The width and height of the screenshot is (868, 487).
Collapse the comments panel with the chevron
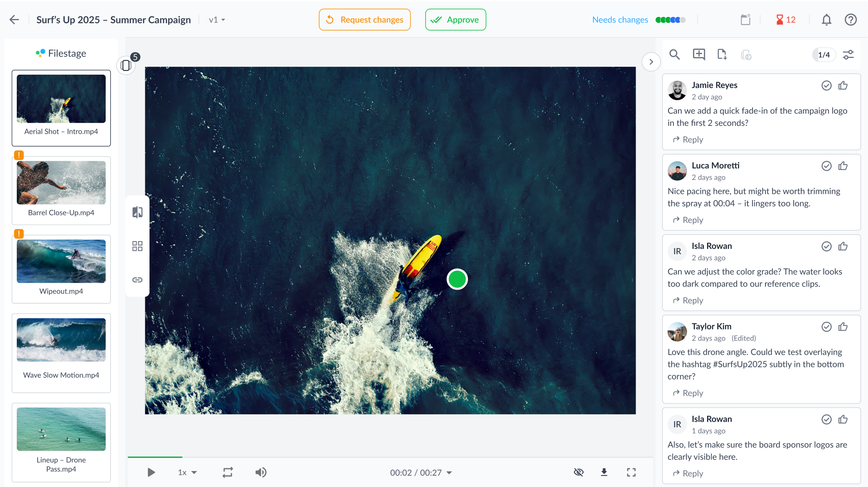coord(651,61)
